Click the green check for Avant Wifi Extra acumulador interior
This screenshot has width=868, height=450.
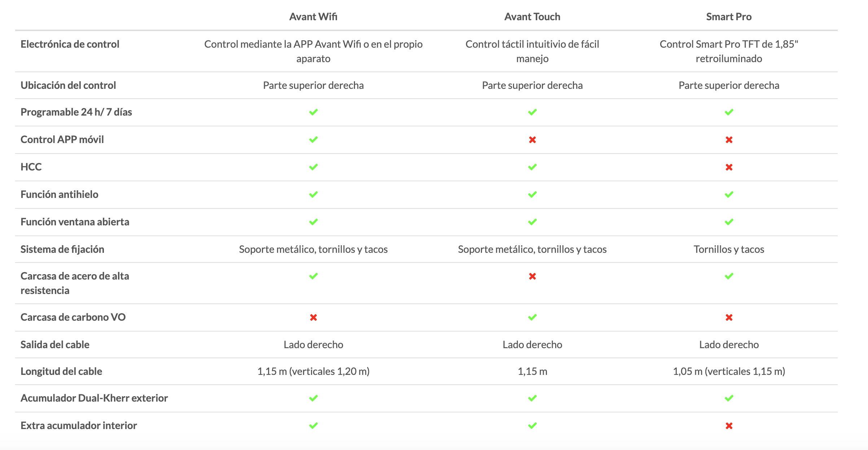click(314, 425)
